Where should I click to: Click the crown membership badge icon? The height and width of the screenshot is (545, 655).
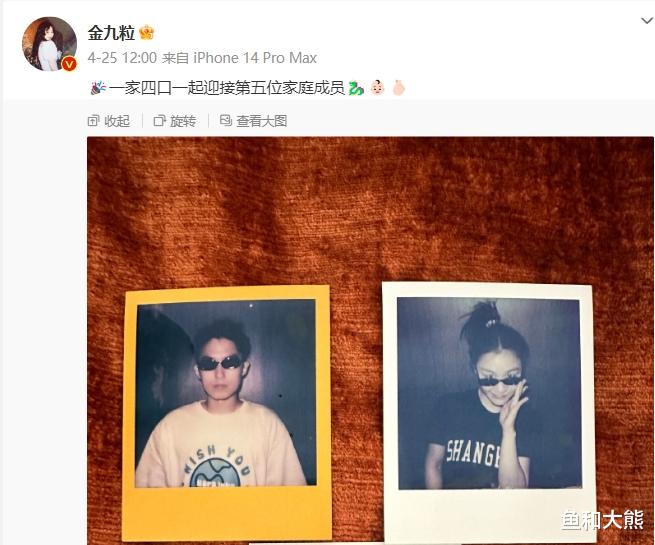(147, 32)
